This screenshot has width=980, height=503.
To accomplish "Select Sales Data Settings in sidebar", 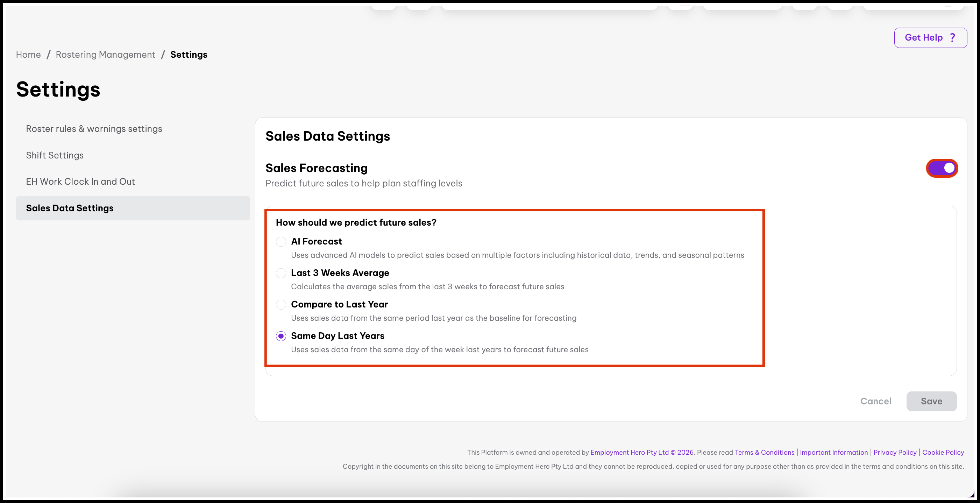I will click(x=70, y=208).
